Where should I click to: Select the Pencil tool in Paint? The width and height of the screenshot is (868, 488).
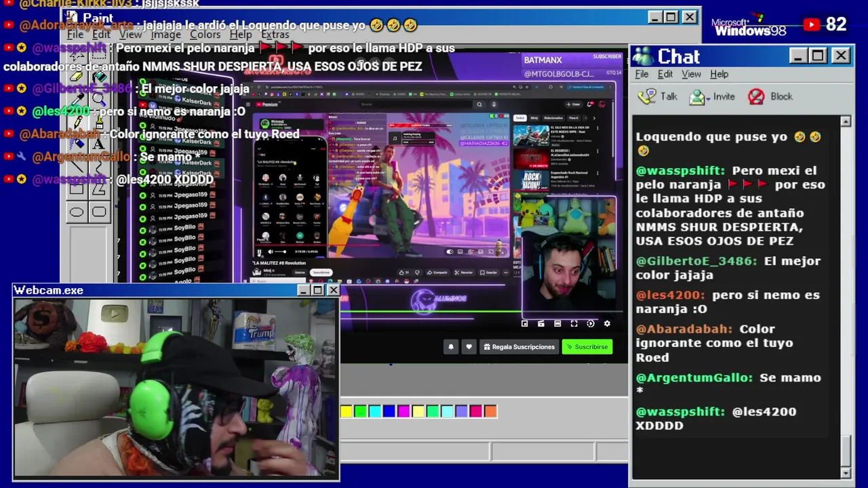click(x=77, y=121)
